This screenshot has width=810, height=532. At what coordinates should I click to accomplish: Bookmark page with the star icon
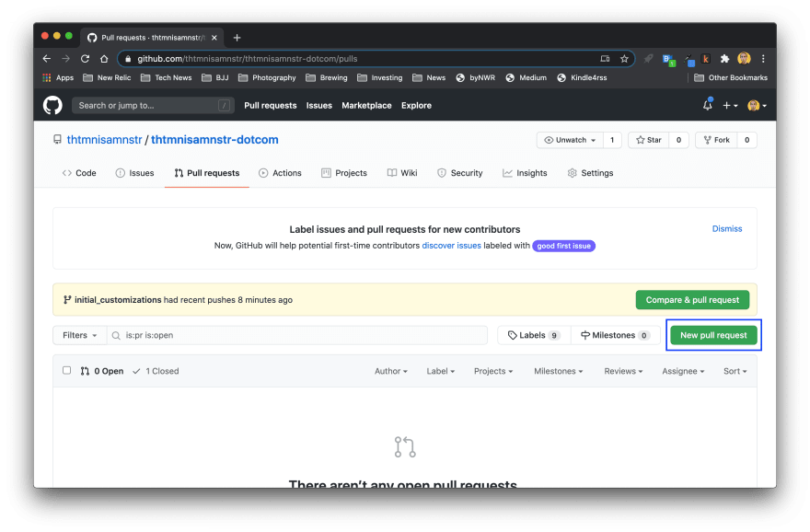pos(624,58)
